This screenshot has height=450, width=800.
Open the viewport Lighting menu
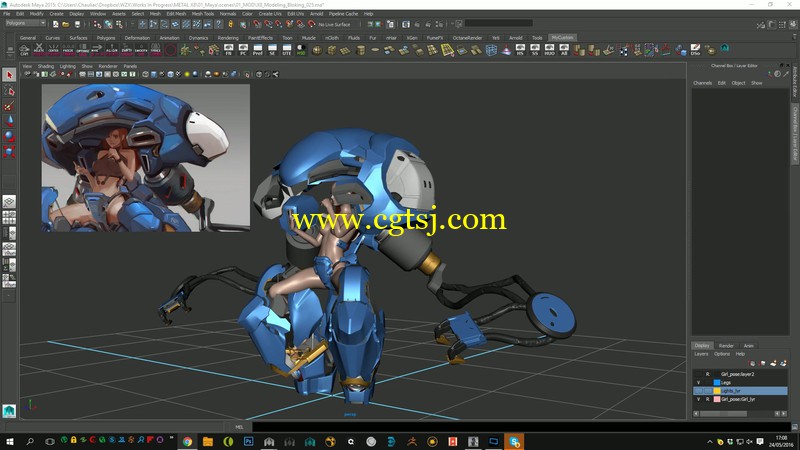67,66
